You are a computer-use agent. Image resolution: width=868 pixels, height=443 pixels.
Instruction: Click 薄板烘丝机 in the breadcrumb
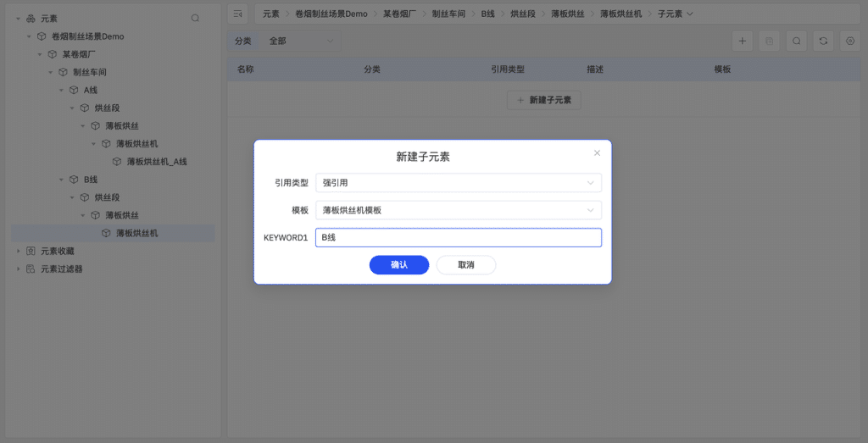click(x=621, y=14)
